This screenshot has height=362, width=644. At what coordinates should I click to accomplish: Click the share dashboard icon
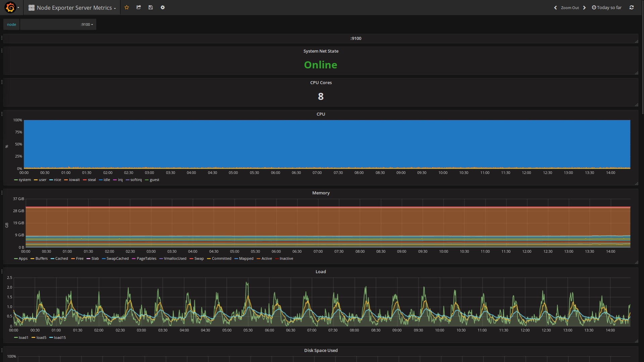coord(139,7)
